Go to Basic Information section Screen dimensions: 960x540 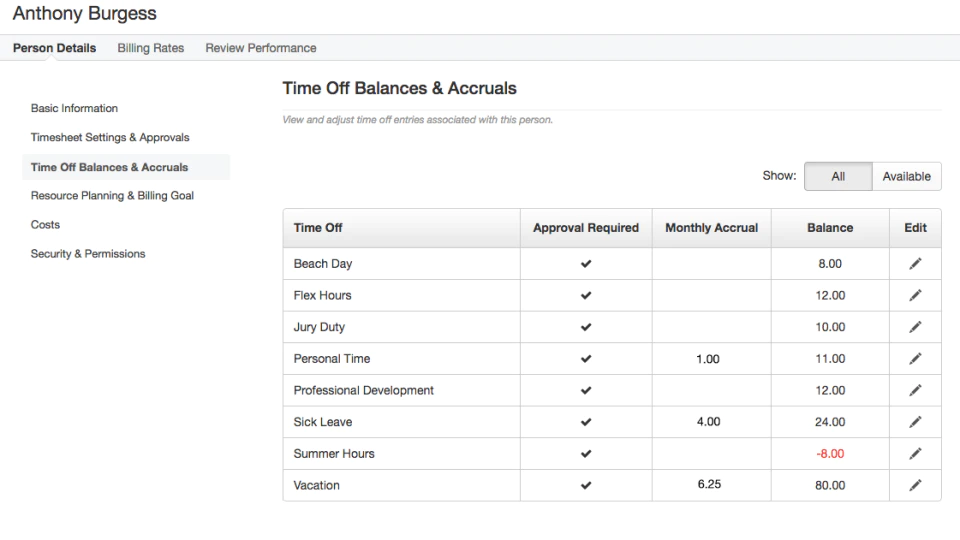[x=74, y=108]
